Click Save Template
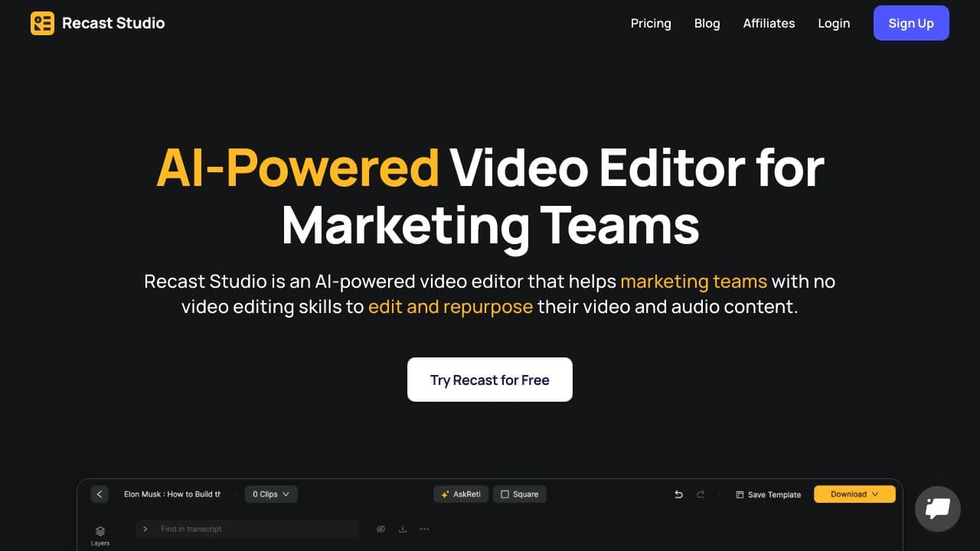This screenshot has width=980, height=551. (768, 494)
